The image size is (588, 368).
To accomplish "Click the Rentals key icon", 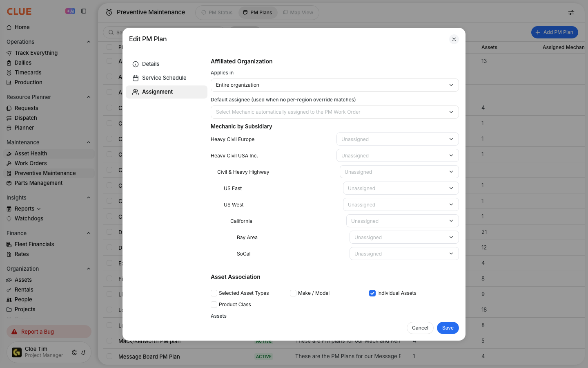I will click(x=9, y=290).
